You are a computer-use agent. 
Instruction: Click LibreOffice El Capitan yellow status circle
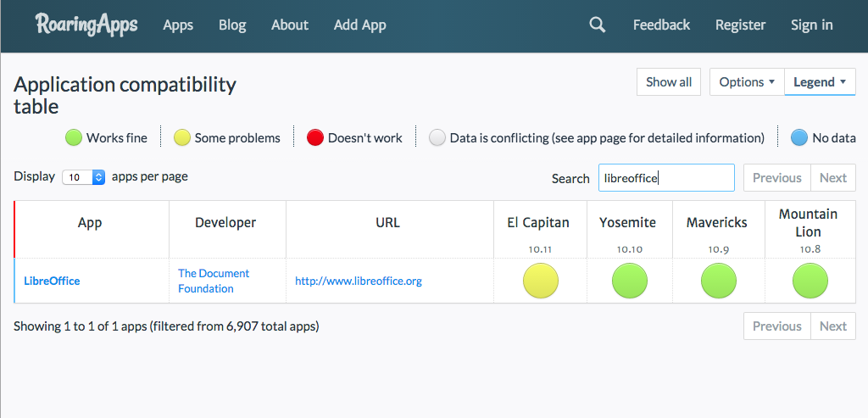[540, 281]
